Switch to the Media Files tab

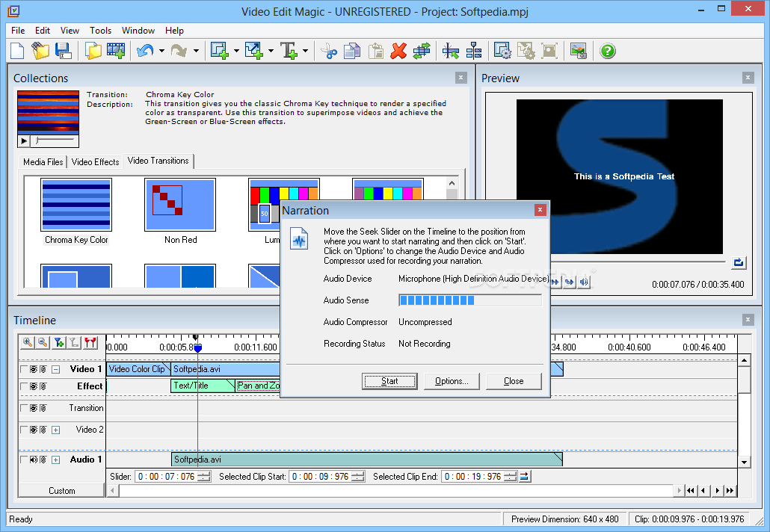click(x=42, y=161)
